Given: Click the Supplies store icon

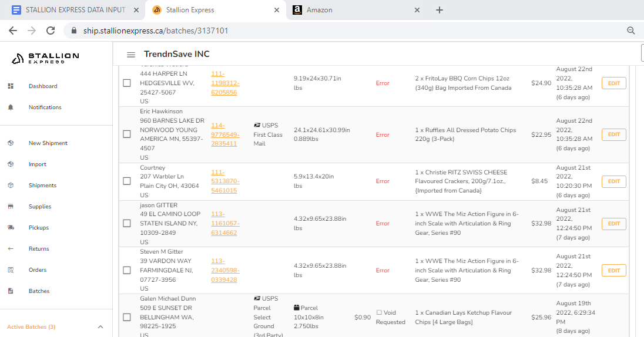Looking at the screenshot, I should (x=11, y=207).
